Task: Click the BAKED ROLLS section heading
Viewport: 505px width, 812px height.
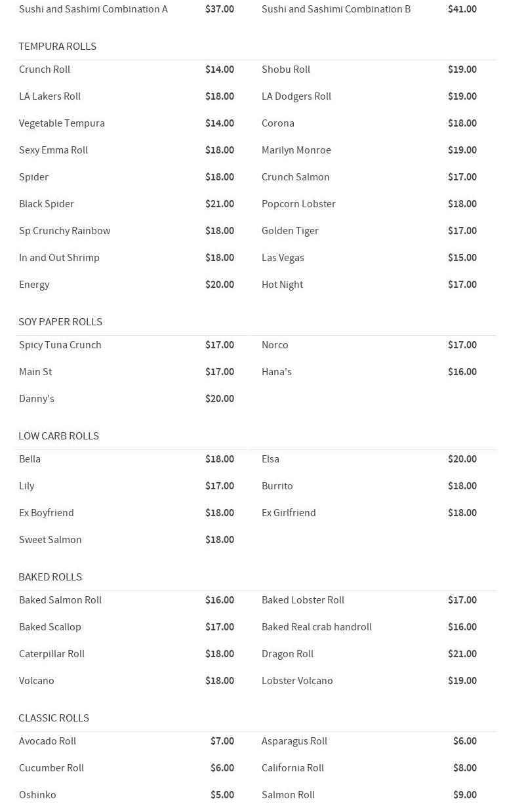Action: pos(50,577)
